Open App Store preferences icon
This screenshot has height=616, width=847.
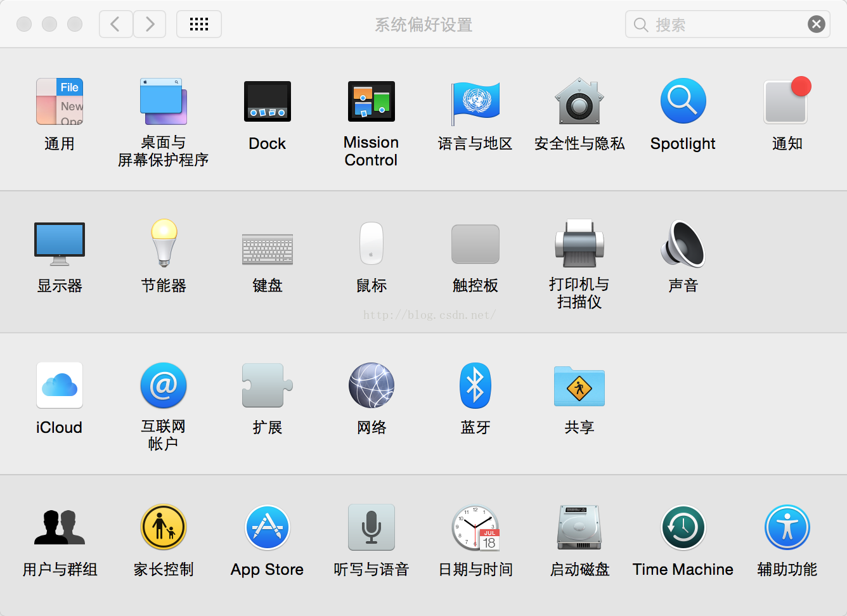click(268, 527)
